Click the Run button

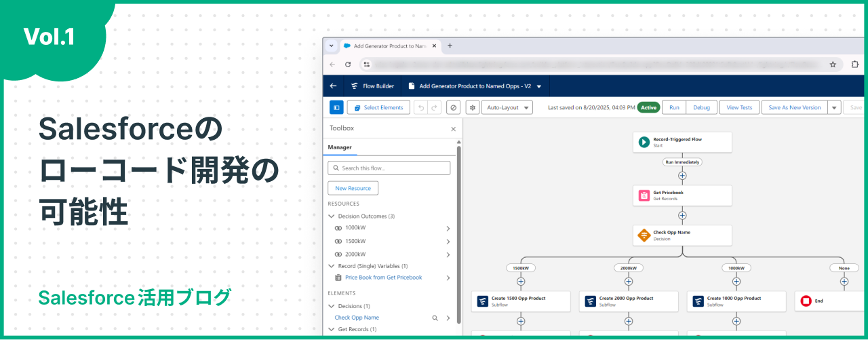tap(674, 107)
